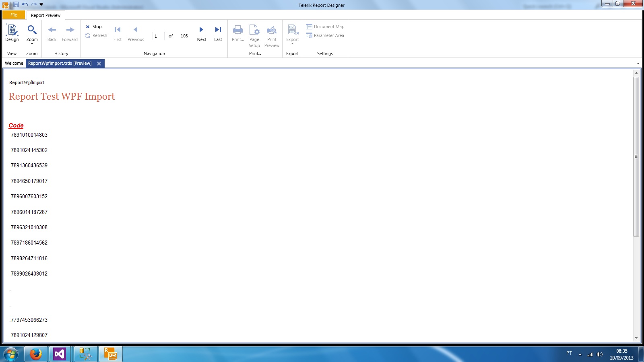The height and width of the screenshot is (362, 644).
Task: Open Page Setup
Action: pyautogui.click(x=254, y=36)
